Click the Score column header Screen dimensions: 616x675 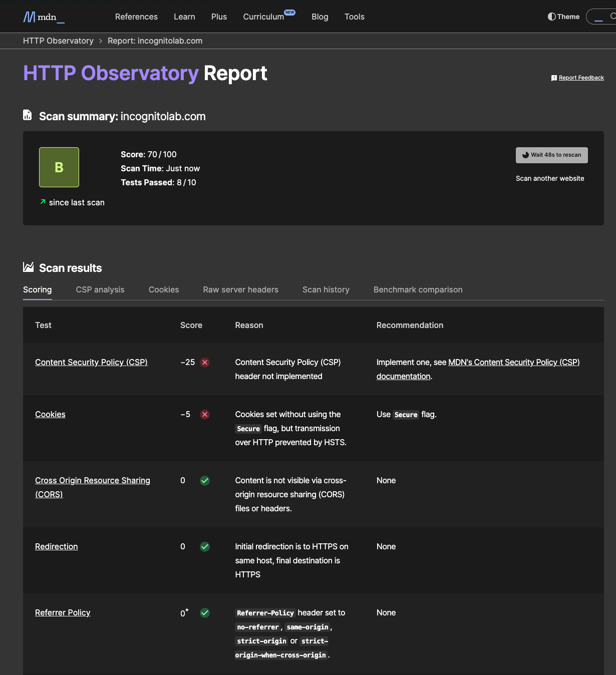click(191, 325)
